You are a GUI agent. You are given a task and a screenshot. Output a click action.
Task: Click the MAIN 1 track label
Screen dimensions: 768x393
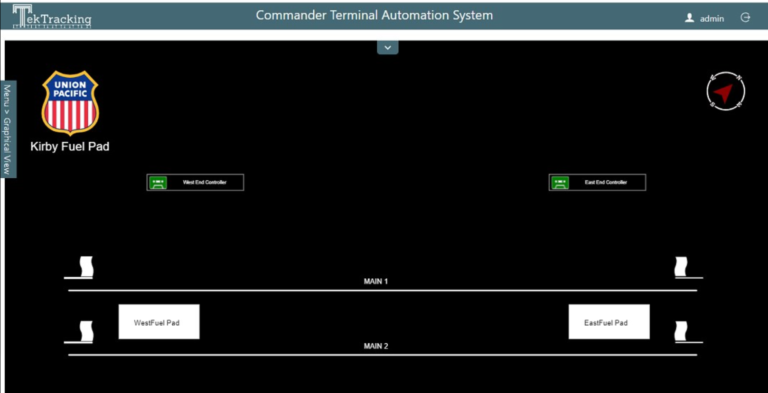pos(376,282)
